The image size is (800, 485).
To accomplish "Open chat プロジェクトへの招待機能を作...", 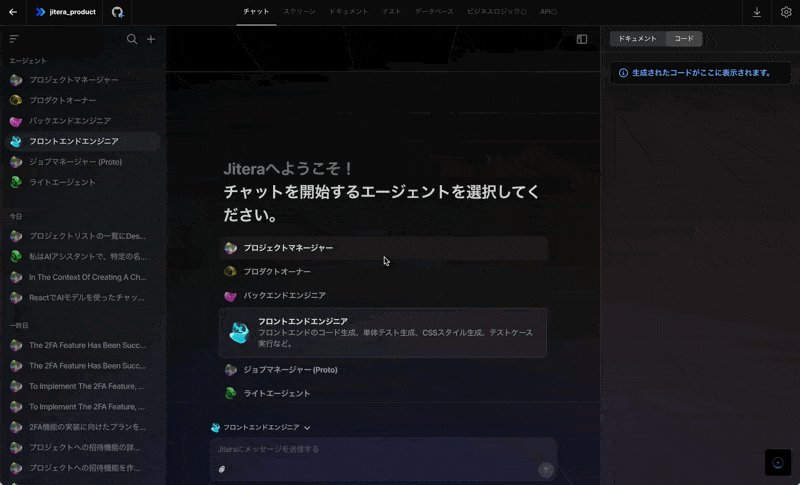I will click(x=83, y=468).
